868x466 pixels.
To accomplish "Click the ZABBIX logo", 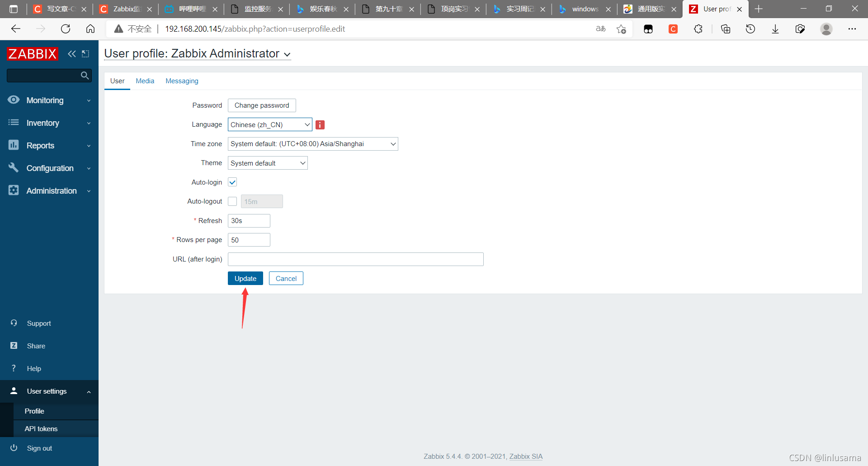I will coord(33,54).
